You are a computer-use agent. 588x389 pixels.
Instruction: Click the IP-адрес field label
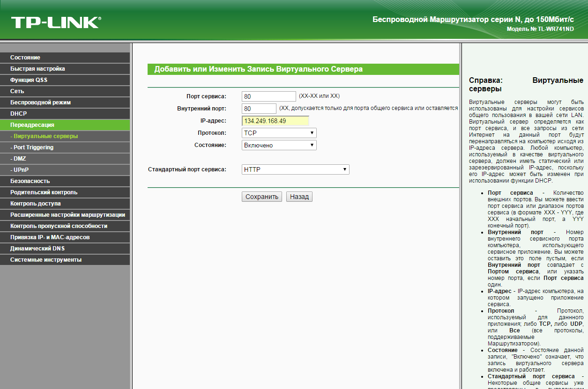point(213,121)
